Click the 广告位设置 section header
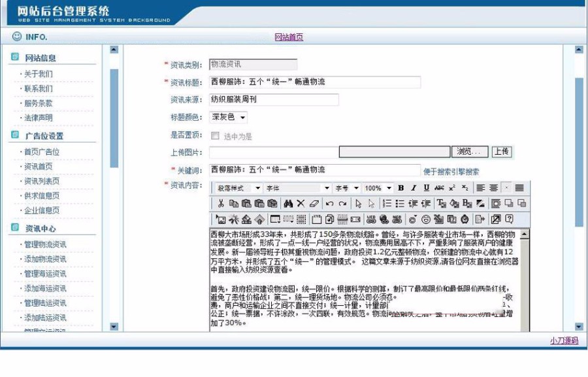Screen dimensions: 588x377 (44, 136)
